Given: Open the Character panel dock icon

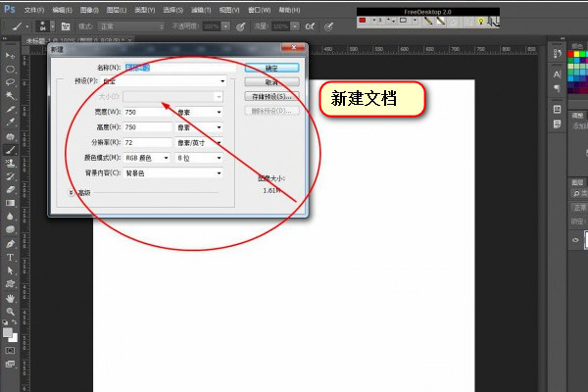Looking at the screenshot, I should 558,74.
